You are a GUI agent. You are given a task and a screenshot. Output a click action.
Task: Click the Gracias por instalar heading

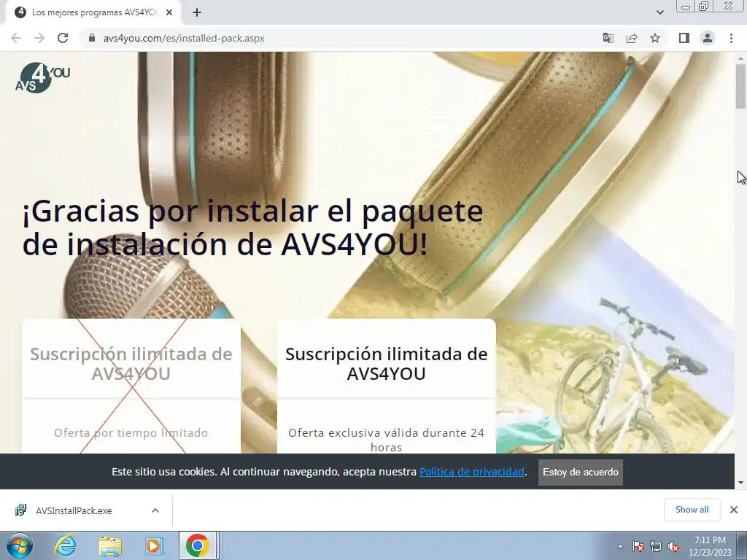point(253,227)
